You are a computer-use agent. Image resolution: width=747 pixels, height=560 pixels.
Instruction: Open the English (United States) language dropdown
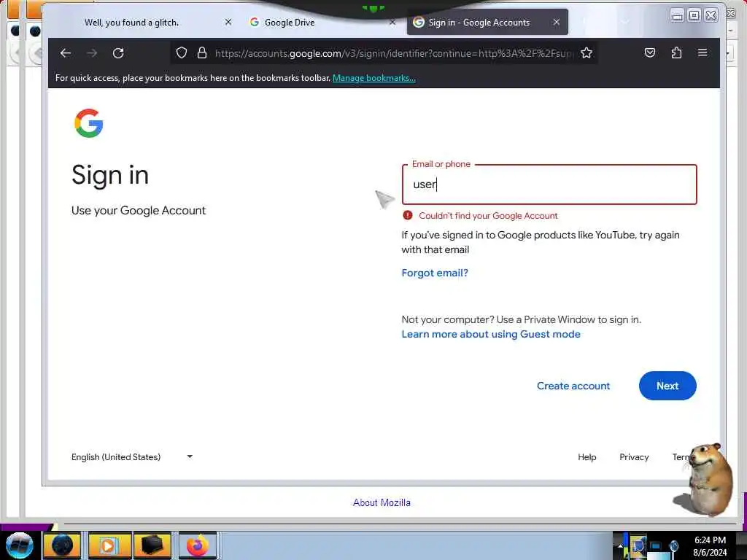pos(132,457)
